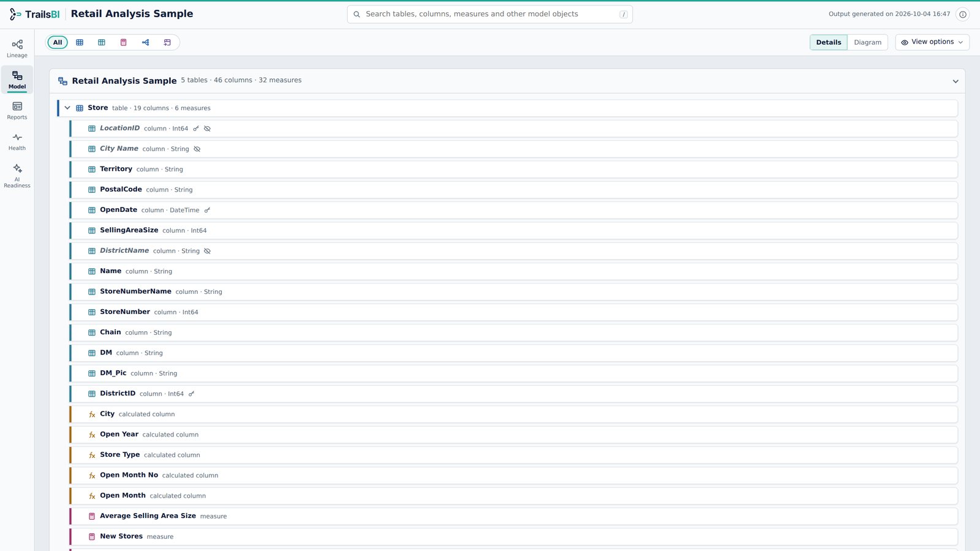980x551 pixels.
Task: Filter to measures using calculator icon
Action: (x=124, y=42)
